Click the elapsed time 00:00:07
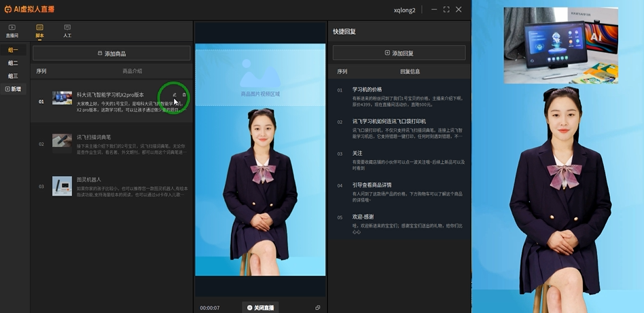 click(x=210, y=308)
